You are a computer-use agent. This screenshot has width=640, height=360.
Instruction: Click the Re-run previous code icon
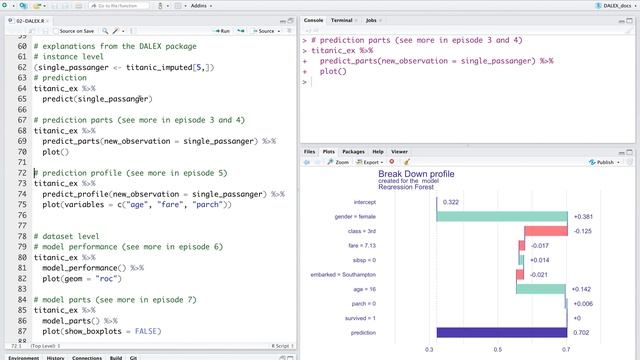click(x=241, y=31)
